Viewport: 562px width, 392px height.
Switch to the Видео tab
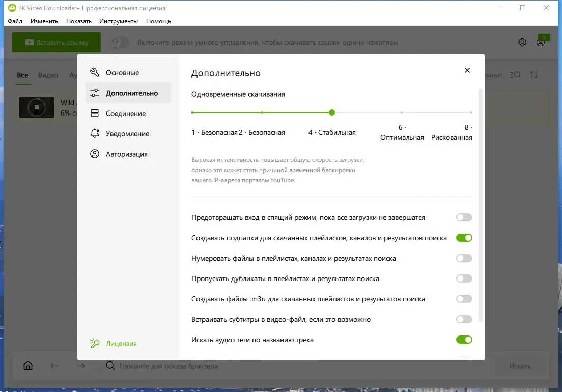coord(48,75)
